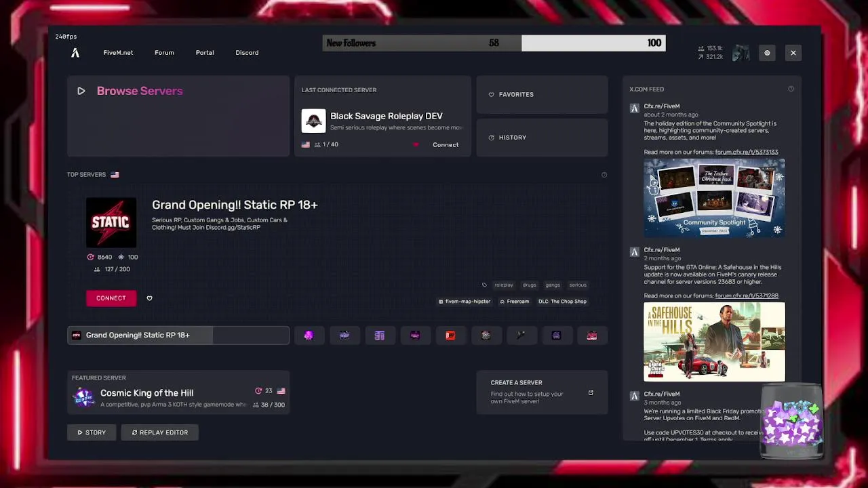Open the History list
The width and height of the screenshot is (868, 488).
[x=542, y=138]
